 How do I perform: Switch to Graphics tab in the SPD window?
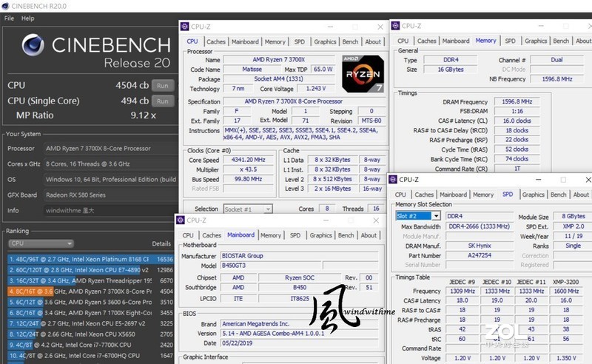533,195
